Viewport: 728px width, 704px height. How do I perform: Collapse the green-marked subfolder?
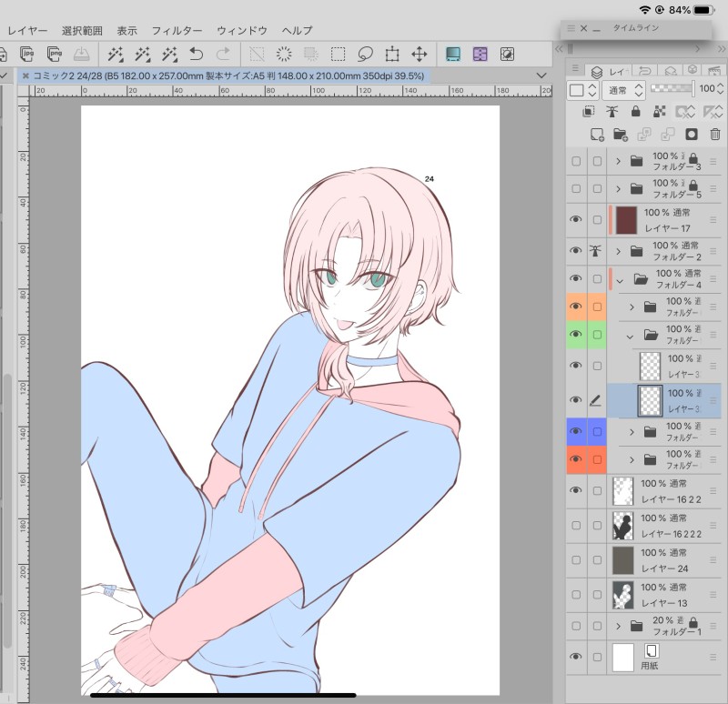(x=630, y=337)
